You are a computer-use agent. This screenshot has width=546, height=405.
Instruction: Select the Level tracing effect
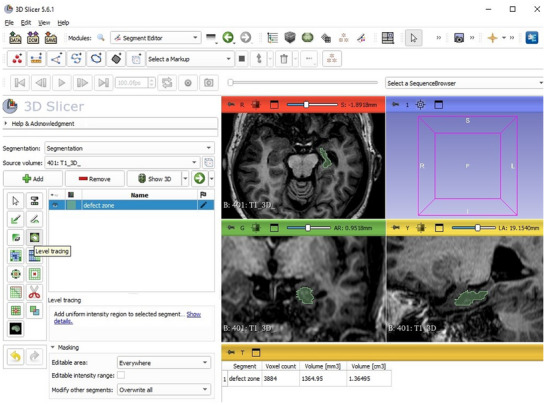[x=34, y=238]
